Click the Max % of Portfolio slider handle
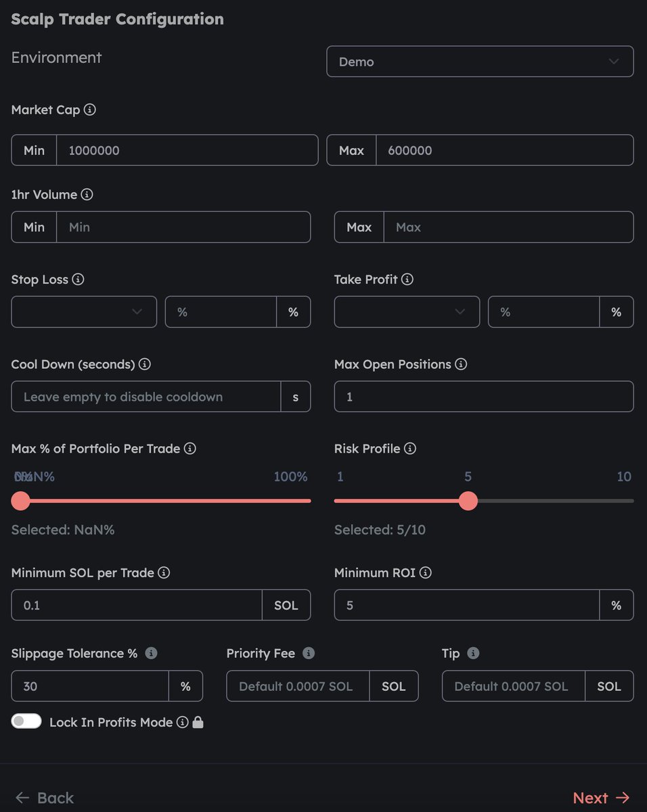Image resolution: width=647 pixels, height=812 pixels. click(21, 501)
